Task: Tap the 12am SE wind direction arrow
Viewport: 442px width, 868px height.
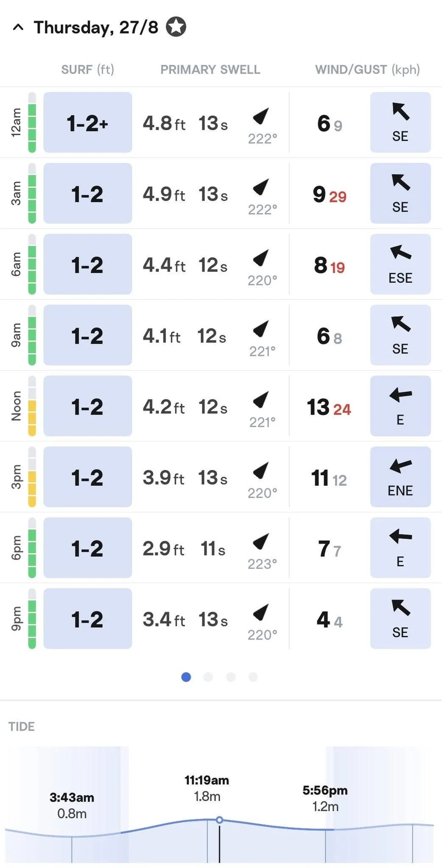Action: (400, 112)
